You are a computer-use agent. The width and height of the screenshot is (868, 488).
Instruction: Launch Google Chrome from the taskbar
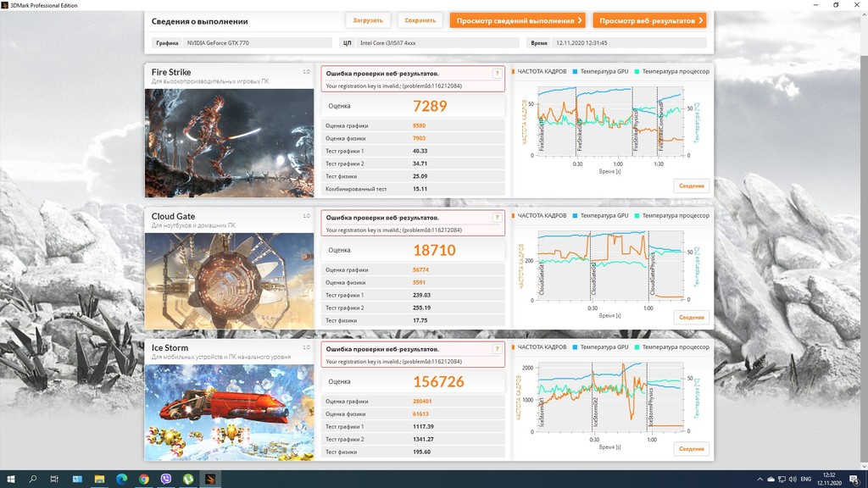pos(144,480)
